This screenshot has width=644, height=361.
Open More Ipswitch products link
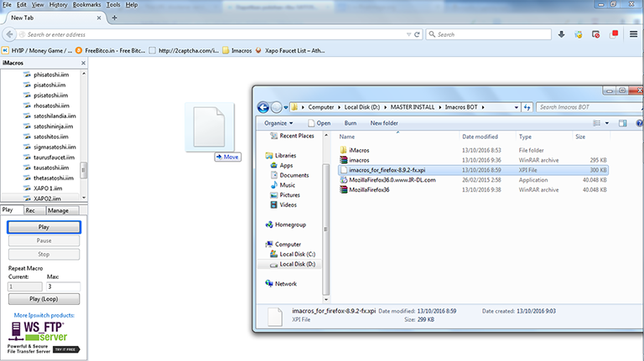pyautogui.click(x=44, y=315)
